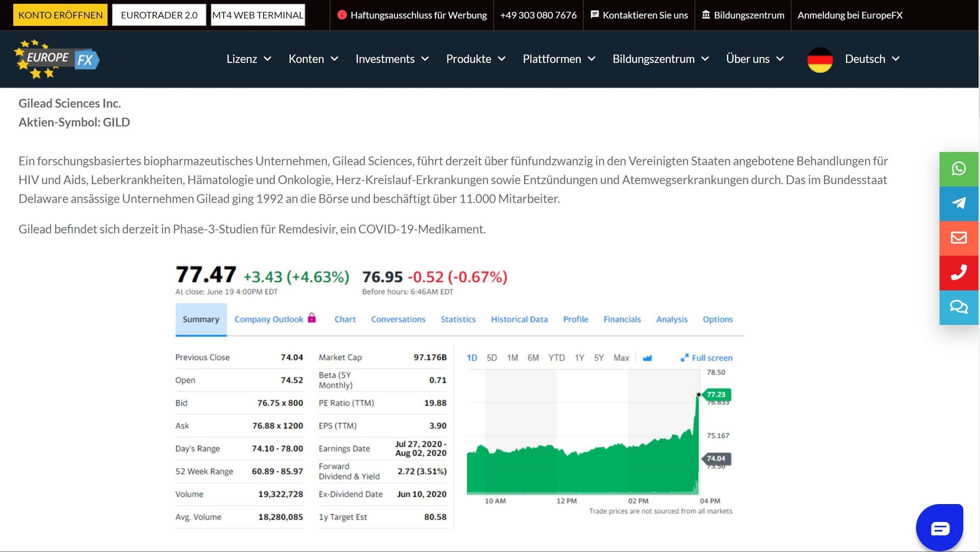Image resolution: width=980 pixels, height=552 pixels.
Task: Expand the Investments dropdown menu
Action: [392, 59]
